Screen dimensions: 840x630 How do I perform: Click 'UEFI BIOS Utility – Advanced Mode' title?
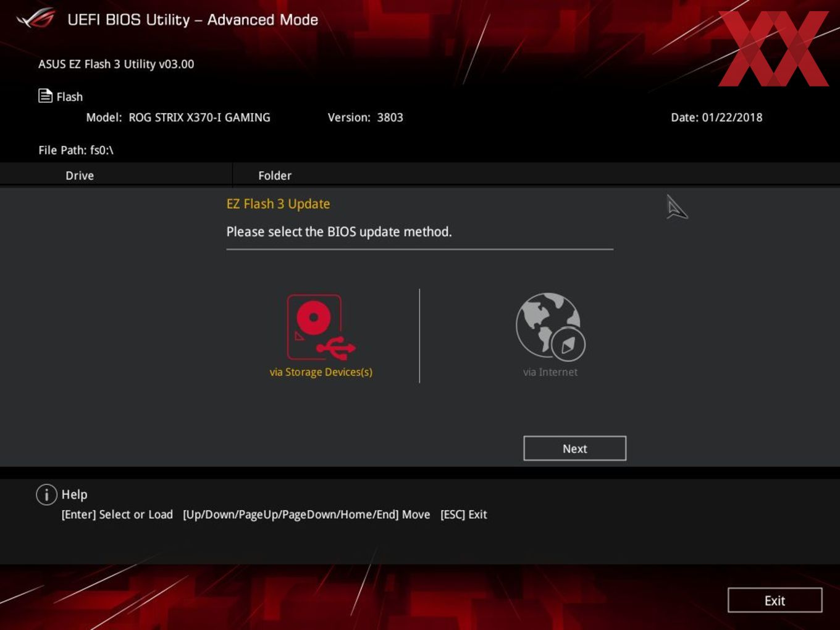193,20
